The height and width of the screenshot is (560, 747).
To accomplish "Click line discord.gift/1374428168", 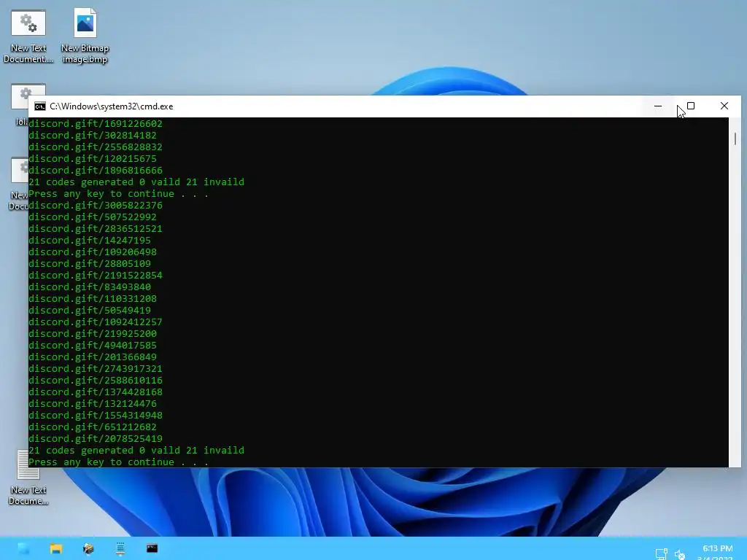I will click(96, 392).
